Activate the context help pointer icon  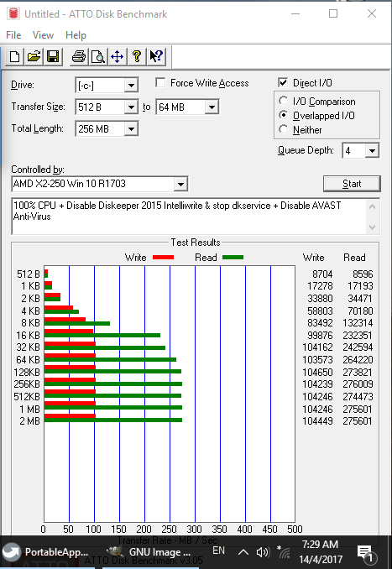(x=156, y=57)
